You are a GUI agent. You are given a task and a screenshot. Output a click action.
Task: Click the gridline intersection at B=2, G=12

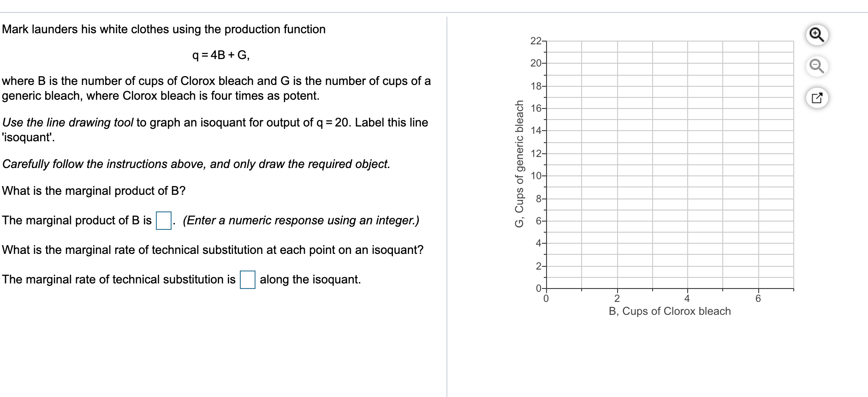[x=617, y=154]
